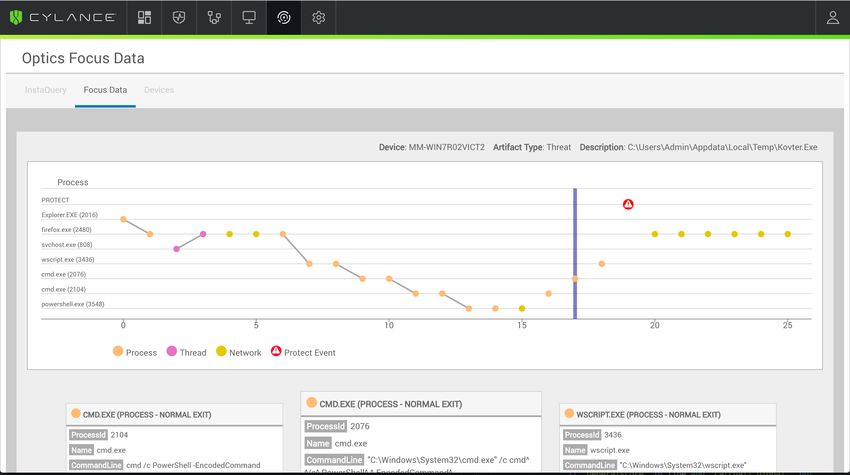Image resolution: width=850 pixels, height=475 pixels.
Task: Select the cmd.exe (2076) row label
Action: point(63,274)
